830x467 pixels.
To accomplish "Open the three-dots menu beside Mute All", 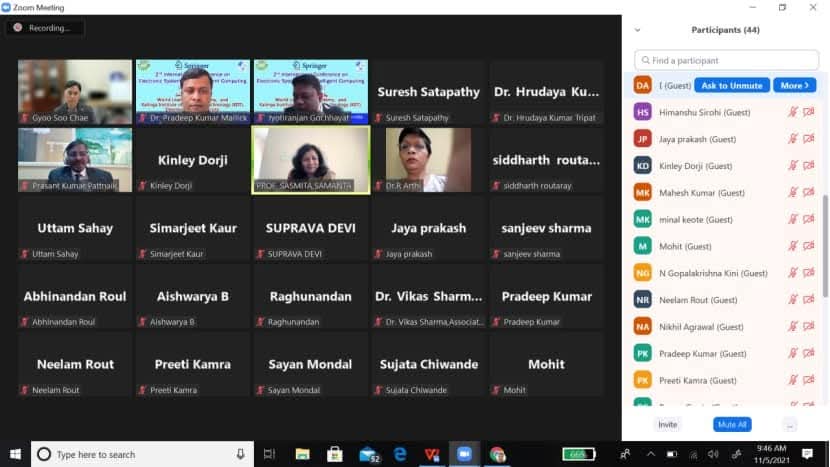I will (x=790, y=425).
